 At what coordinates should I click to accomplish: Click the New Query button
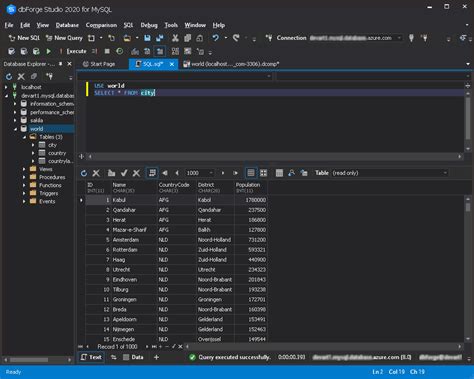click(64, 38)
